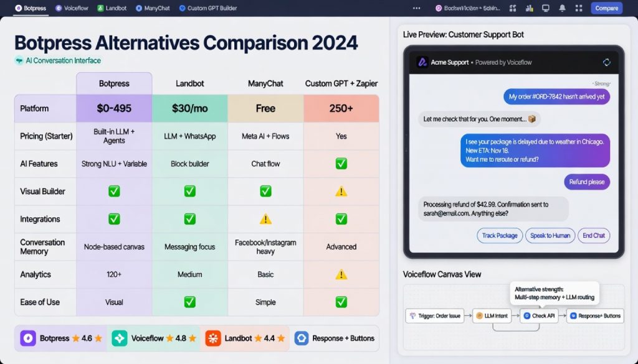This screenshot has height=364, width=638.
Task: Click Landbot Integrations green checkmark
Action: (x=189, y=219)
